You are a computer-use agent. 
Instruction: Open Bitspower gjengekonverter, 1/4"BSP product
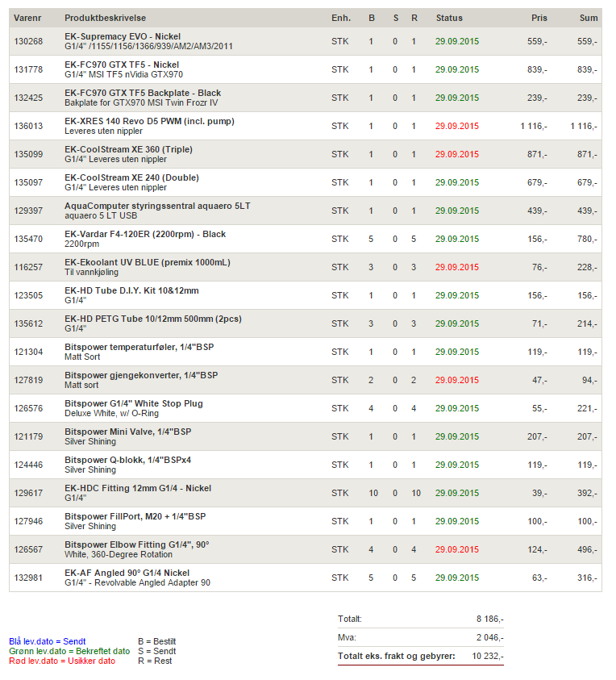coord(141,375)
